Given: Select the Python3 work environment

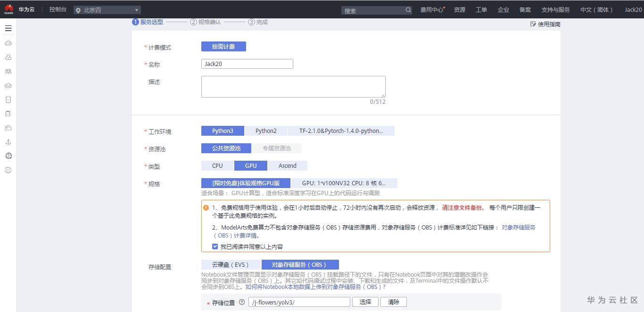Looking at the screenshot, I should pos(223,131).
